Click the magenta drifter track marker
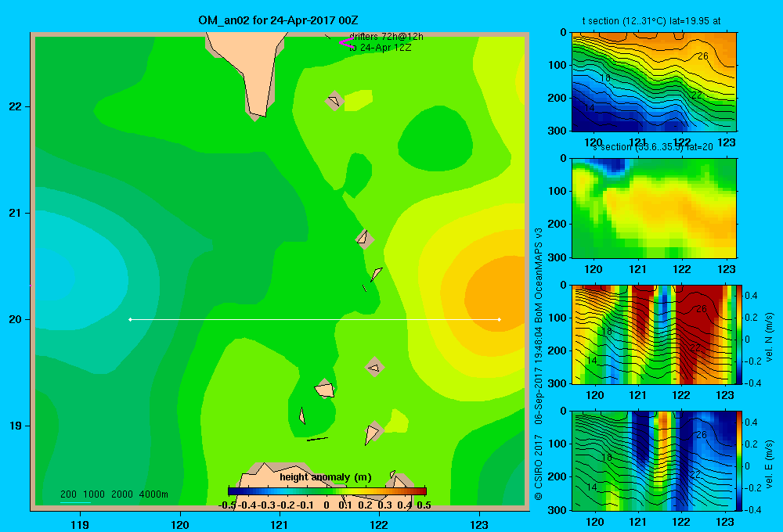The height and width of the screenshot is (532, 783). (x=345, y=43)
